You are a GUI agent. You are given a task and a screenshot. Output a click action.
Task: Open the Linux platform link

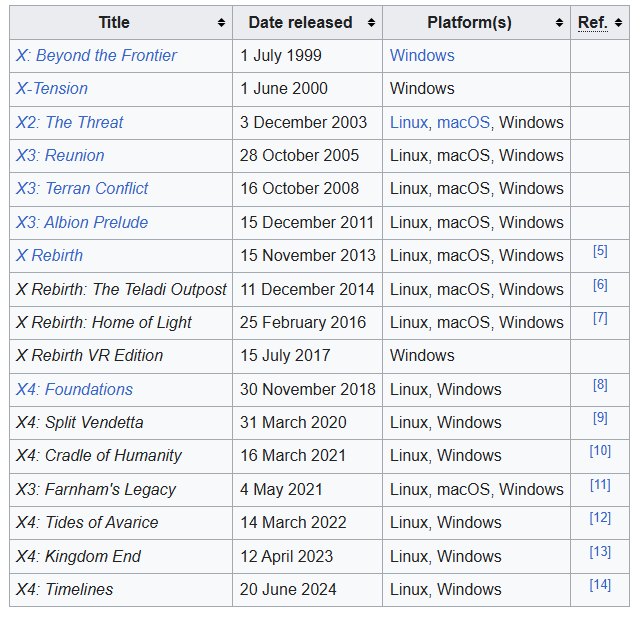(409, 122)
